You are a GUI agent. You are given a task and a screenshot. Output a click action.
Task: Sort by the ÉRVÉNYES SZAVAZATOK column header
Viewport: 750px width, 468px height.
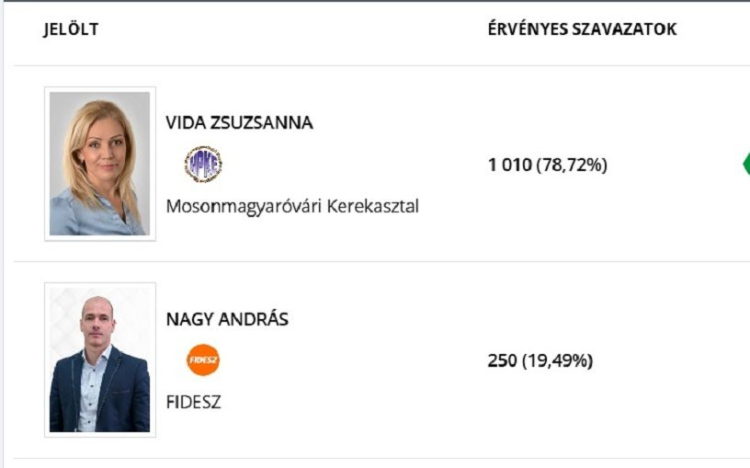point(581,30)
